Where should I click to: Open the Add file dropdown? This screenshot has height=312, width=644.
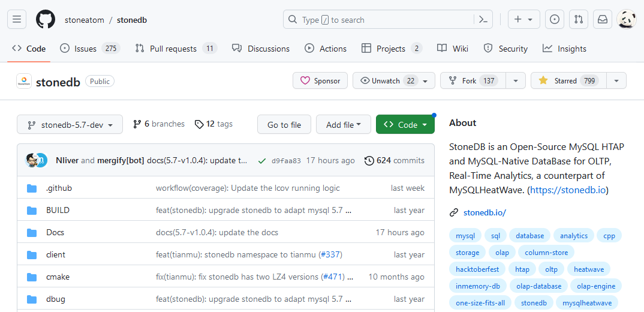pyautogui.click(x=344, y=125)
